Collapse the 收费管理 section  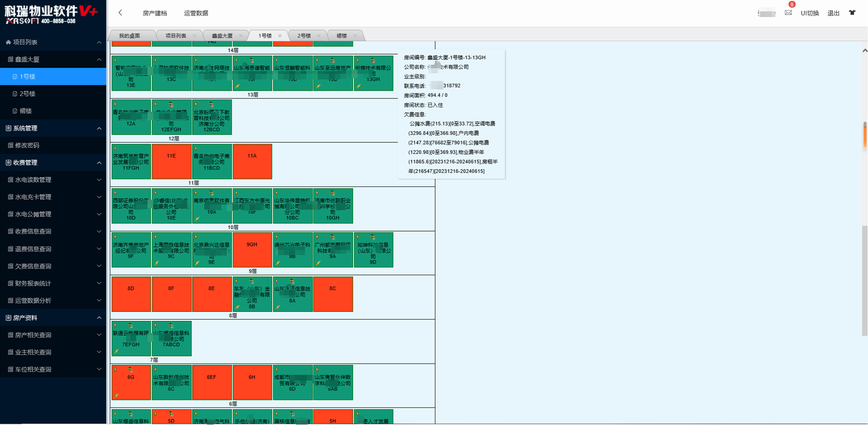pyautogui.click(x=99, y=163)
